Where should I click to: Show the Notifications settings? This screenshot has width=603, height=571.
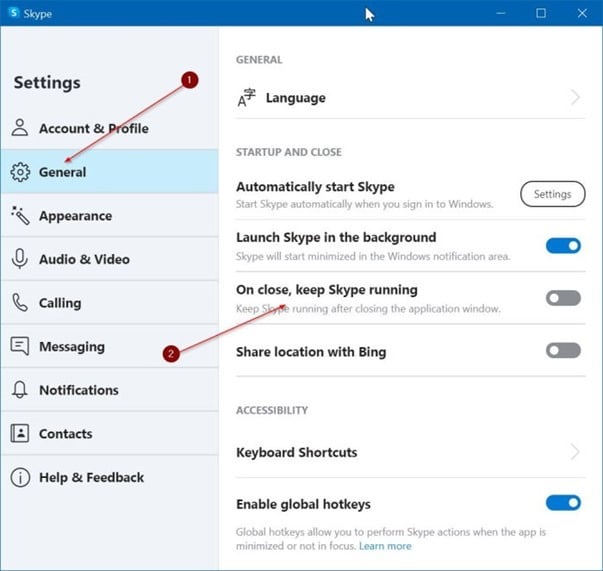click(x=110, y=390)
